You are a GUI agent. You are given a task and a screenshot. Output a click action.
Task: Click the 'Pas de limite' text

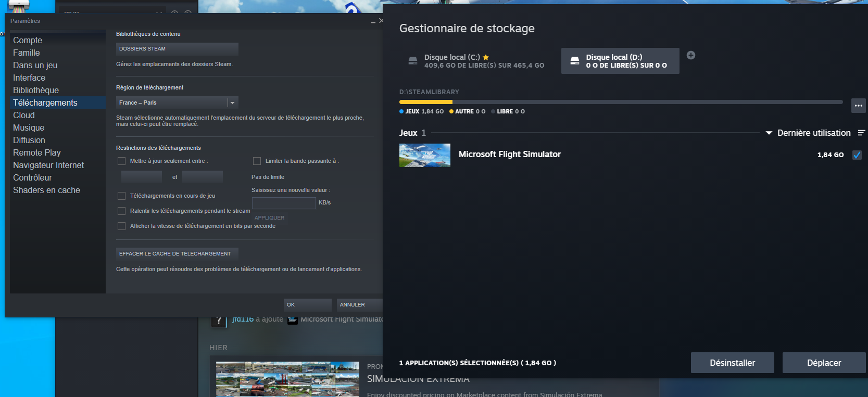pos(268,177)
